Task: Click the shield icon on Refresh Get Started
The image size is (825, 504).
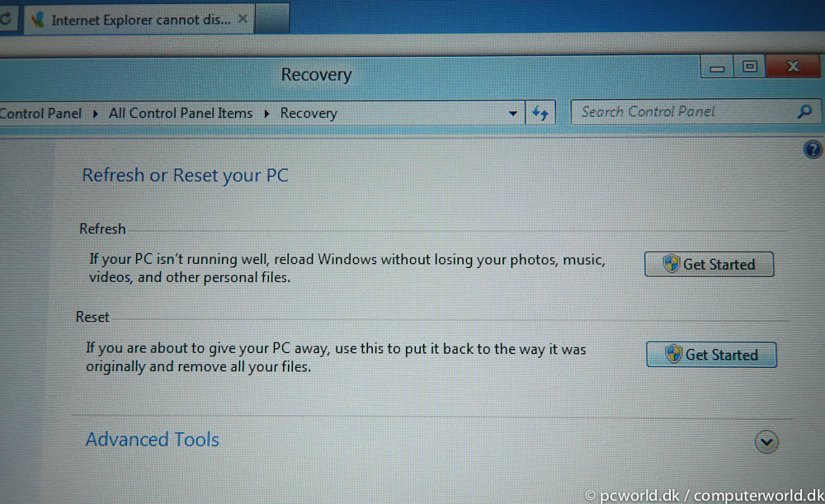Action: coord(672,263)
